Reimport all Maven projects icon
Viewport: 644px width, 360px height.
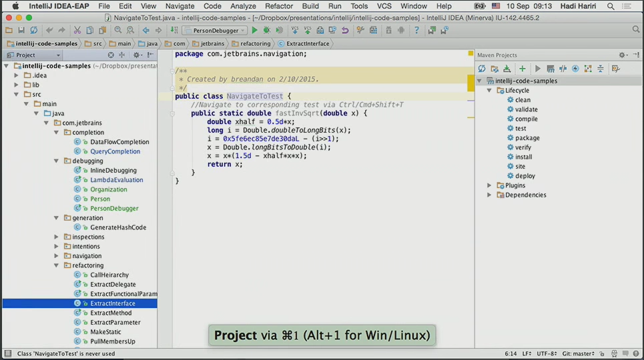point(482,69)
